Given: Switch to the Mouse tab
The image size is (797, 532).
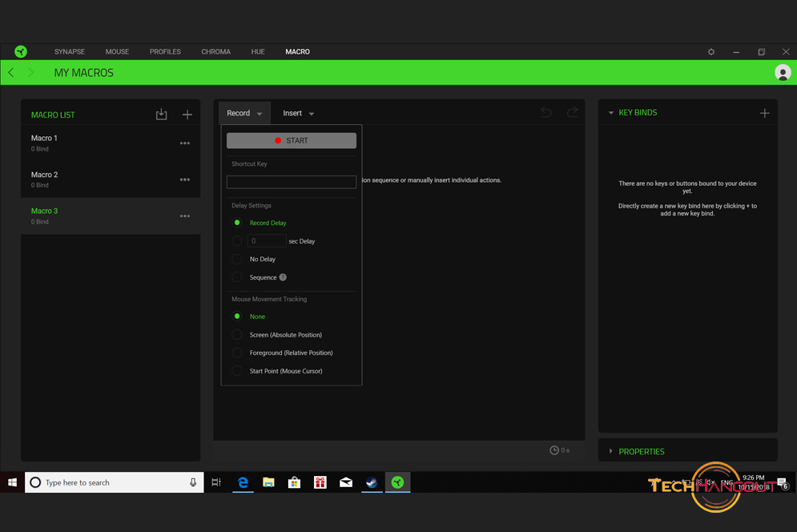Looking at the screenshot, I should [117, 52].
